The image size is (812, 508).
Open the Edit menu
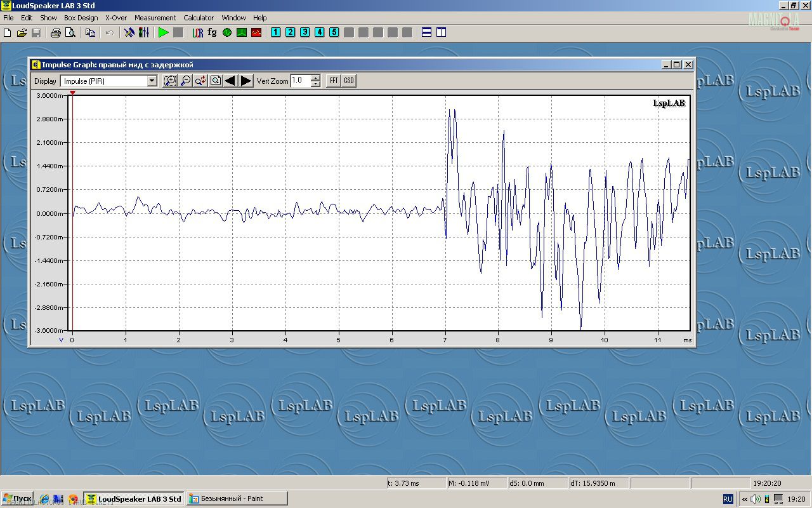[27, 18]
